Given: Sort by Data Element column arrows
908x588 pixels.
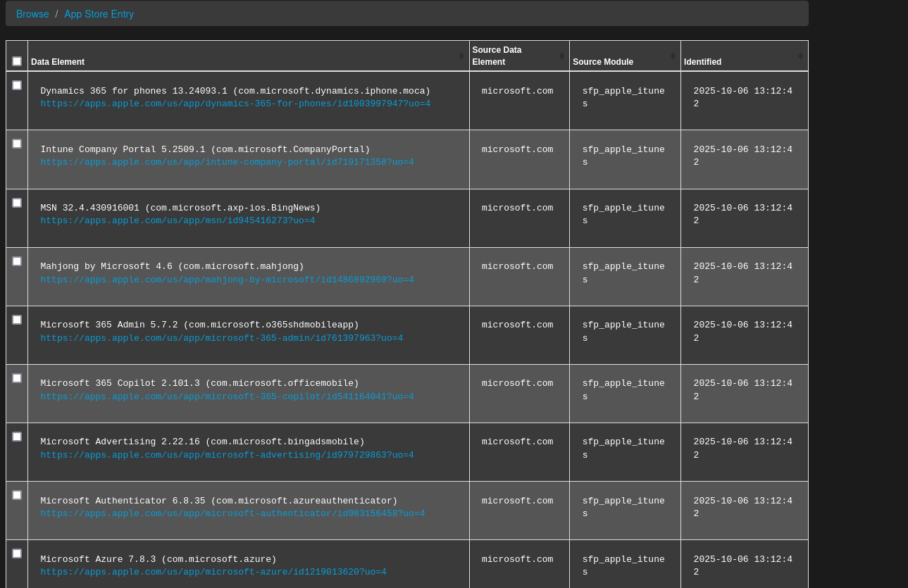Looking at the screenshot, I should pos(461,56).
